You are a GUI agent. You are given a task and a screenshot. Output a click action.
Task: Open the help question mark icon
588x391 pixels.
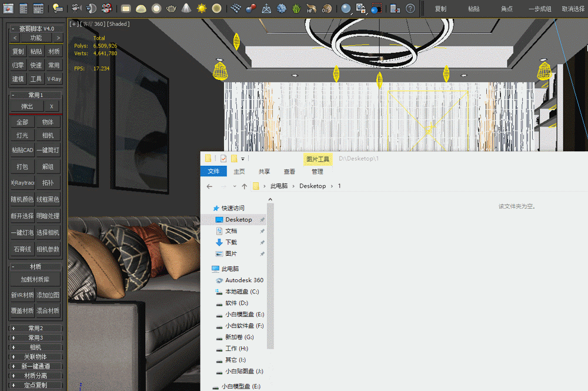410,8
